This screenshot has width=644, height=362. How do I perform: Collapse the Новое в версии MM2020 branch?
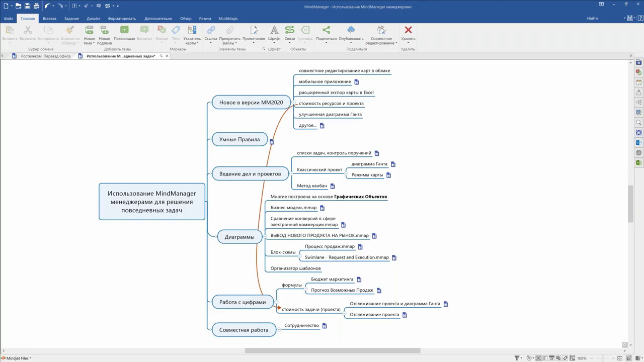coord(293,103)
